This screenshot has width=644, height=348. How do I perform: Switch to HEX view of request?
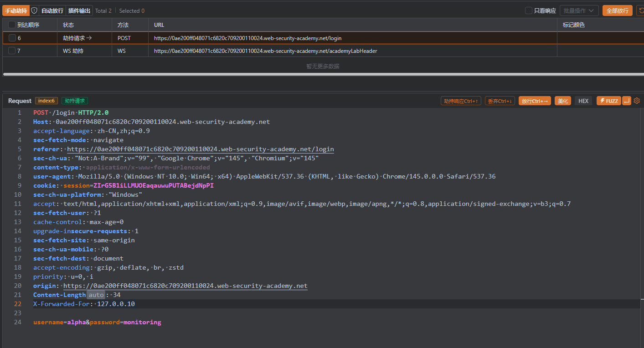(x=583, y=101)
